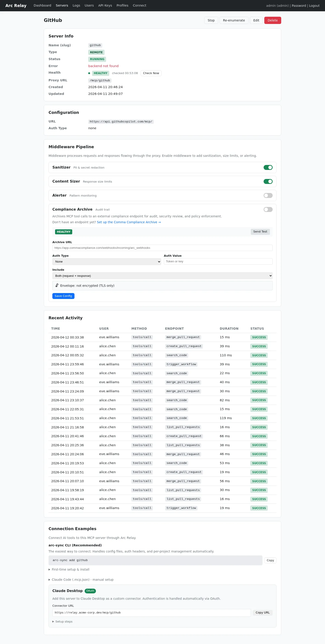Screen dimensions: 325x644
Task: Click the OAuth badge beside Claude Desktop
Action: click(90, 591)
